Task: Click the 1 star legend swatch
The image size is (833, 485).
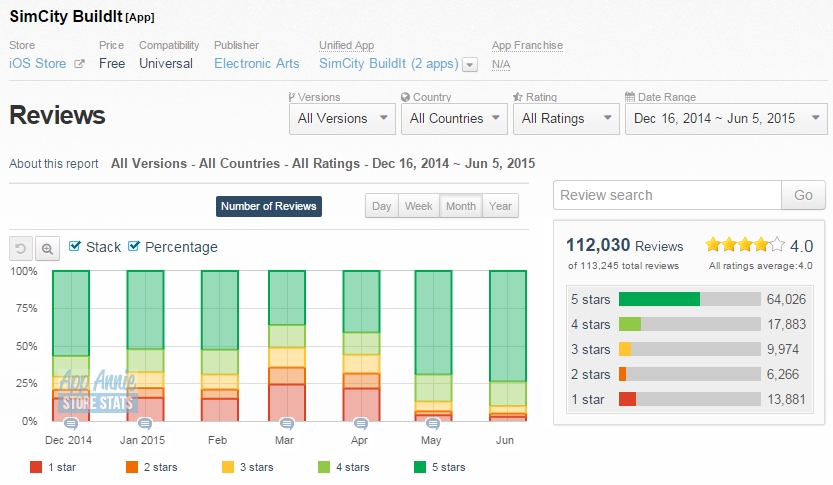Action: [x=36, y=467]
